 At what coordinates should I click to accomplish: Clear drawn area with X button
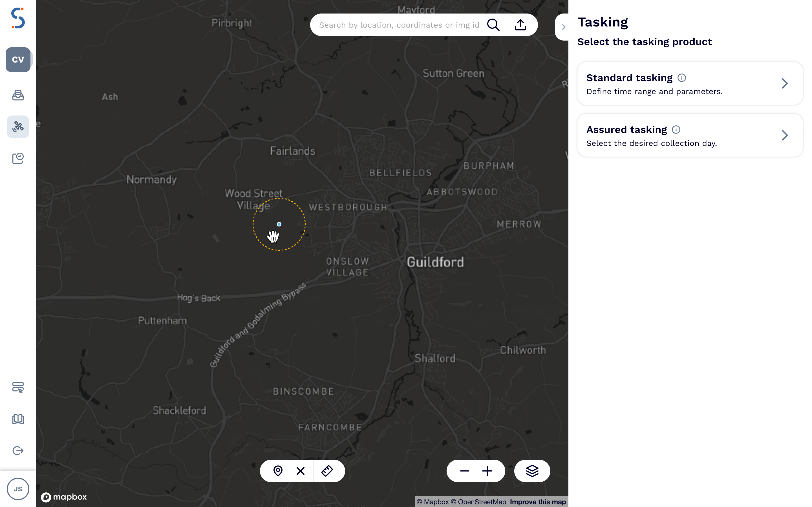click(301, 471)
